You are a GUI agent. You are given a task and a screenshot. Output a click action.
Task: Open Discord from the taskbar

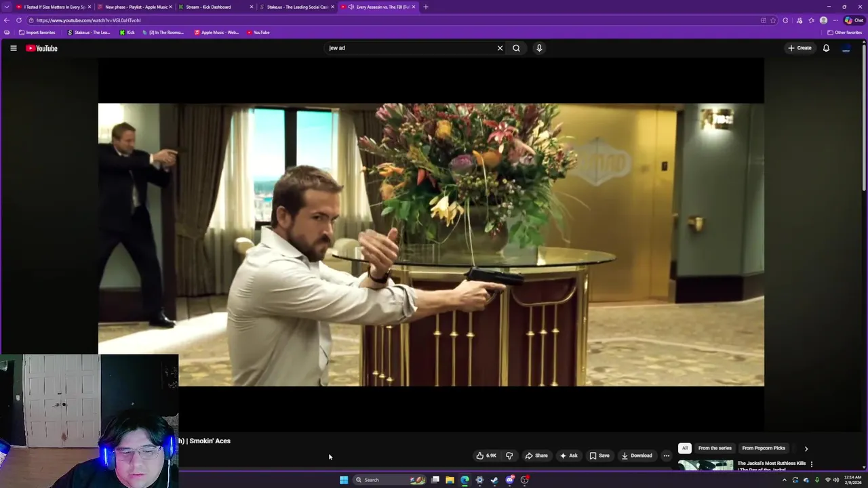coord(509,480)
